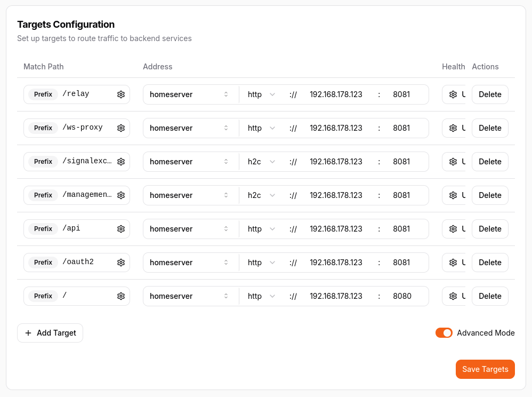
Task: Click IP address field in /management row
Action: (336, 195)
